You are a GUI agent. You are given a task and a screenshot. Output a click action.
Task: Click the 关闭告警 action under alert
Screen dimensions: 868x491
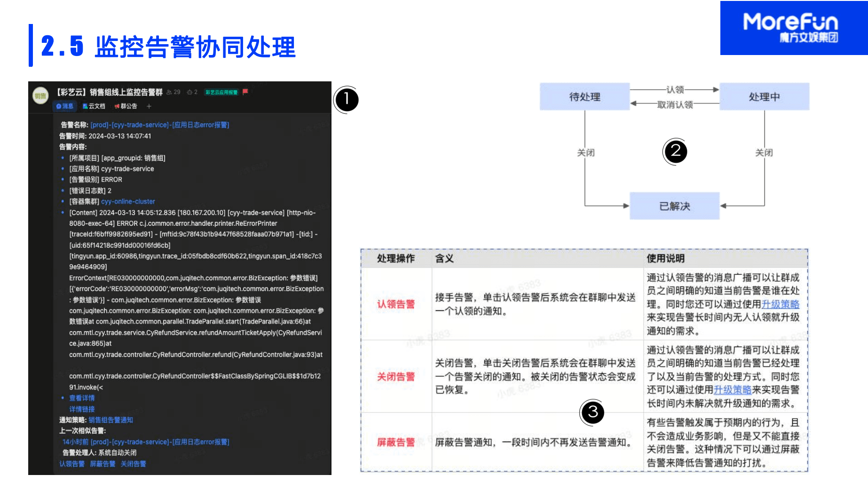tap(133, 464)
